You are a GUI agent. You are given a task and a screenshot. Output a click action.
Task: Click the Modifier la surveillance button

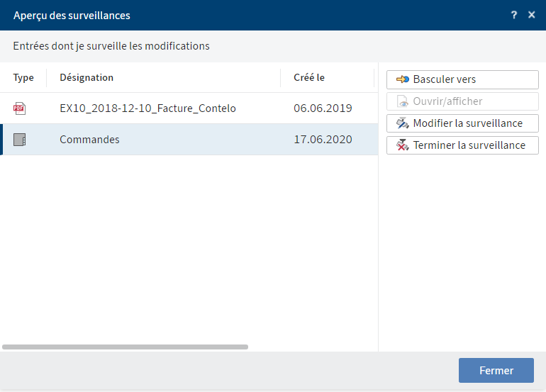click(x=462, y=123)
